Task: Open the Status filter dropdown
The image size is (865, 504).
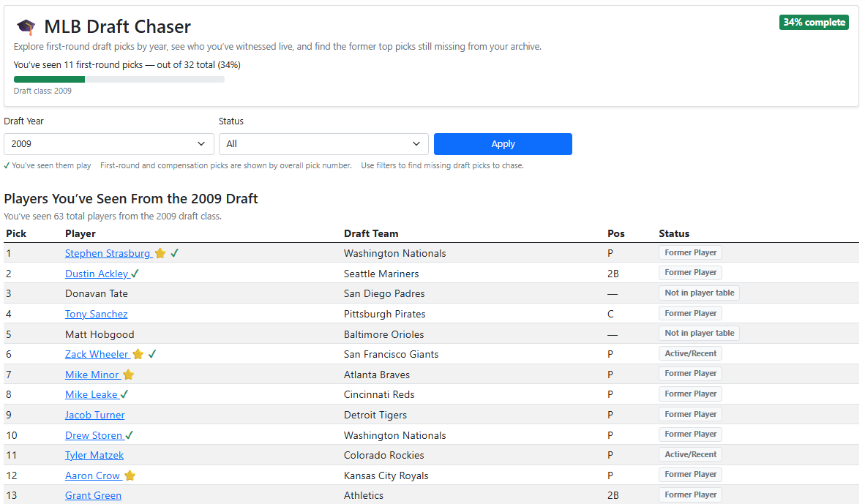Action: 323,144
